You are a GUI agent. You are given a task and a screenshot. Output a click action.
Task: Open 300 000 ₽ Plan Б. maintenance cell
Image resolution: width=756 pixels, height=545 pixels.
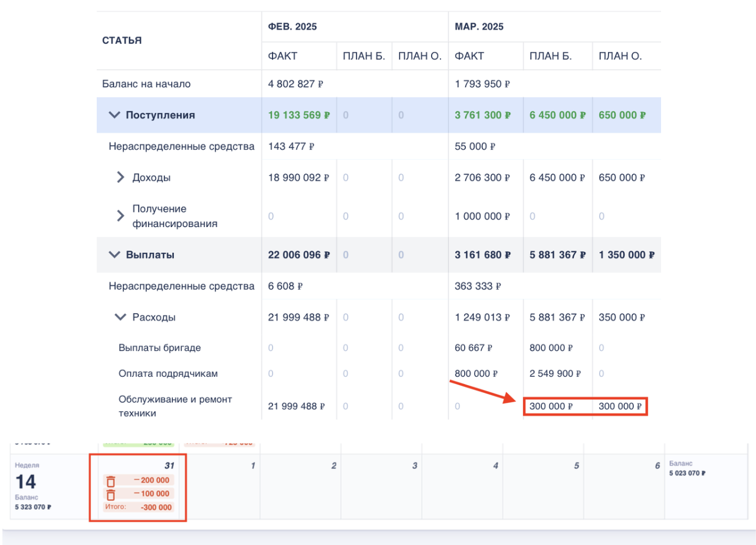551,406
